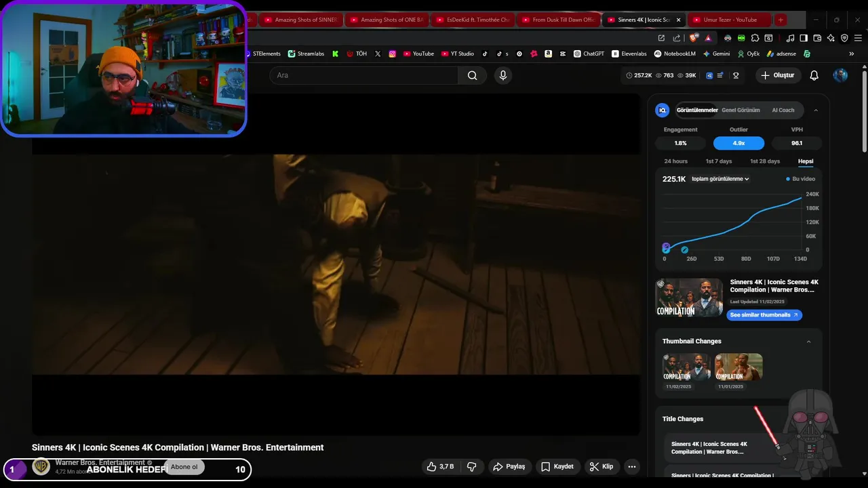Open toplam görüntülenme dropdown
Screen dimensions: 868x488
pyautogui.click(x=720, y=179)
